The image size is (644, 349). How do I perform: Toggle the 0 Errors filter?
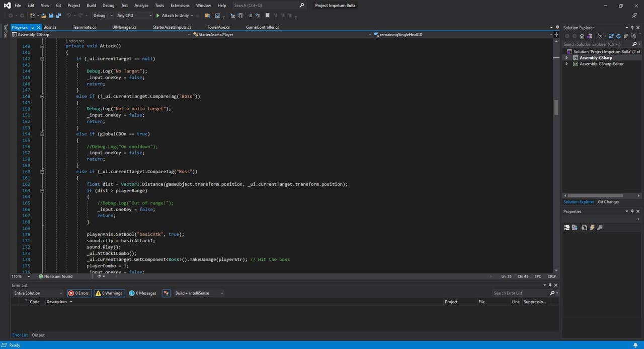[79, 293]
